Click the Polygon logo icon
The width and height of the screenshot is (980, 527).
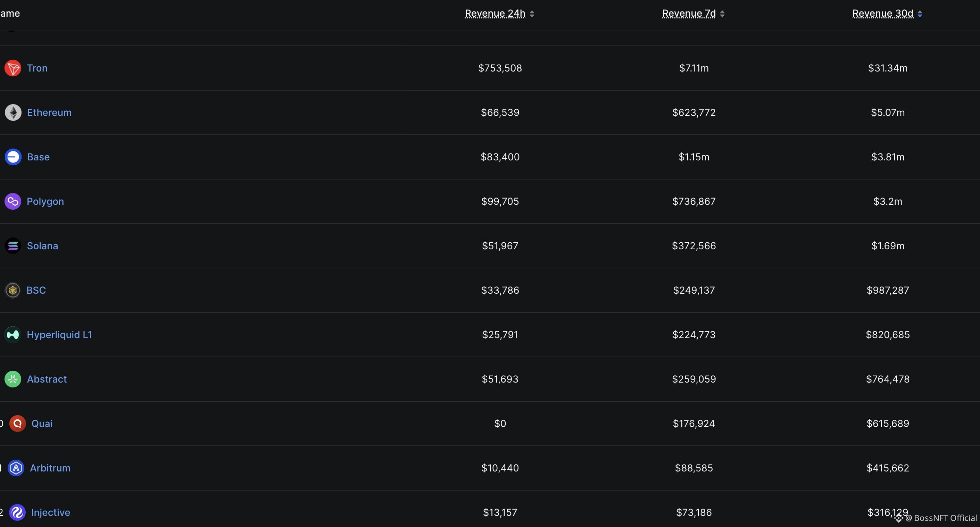[x=13, y=201]
